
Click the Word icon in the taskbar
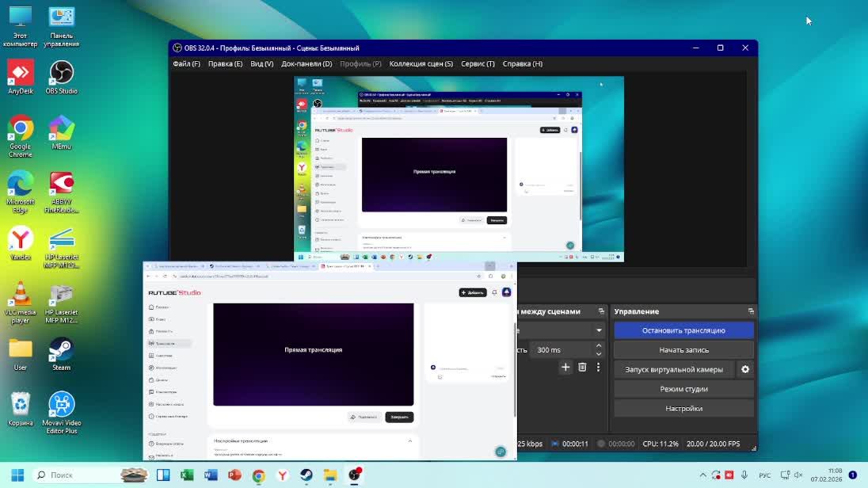pyautogui.click(x=211, y=475)
